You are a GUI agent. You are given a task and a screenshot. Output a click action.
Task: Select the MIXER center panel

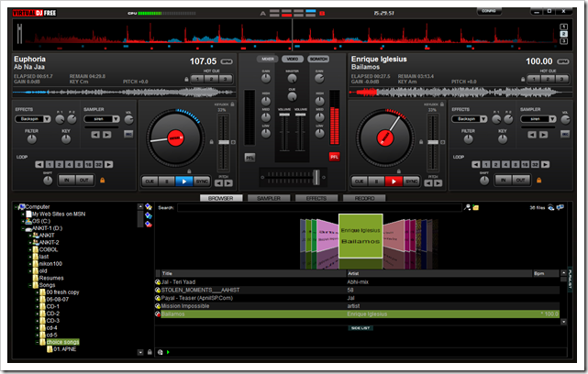coord(267,59)
